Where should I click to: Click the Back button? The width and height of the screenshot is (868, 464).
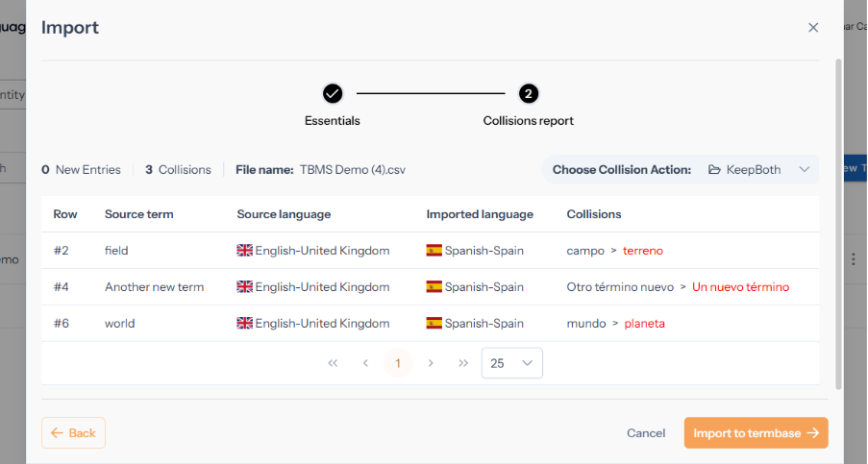[73, 433]
